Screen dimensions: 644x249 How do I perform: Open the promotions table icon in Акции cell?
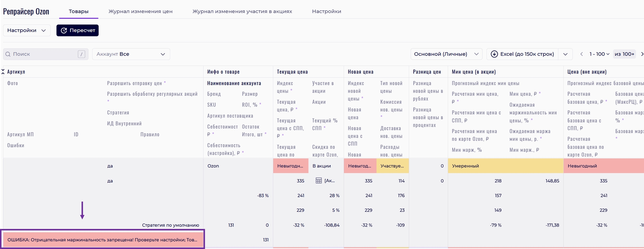(x=318, y=181)
